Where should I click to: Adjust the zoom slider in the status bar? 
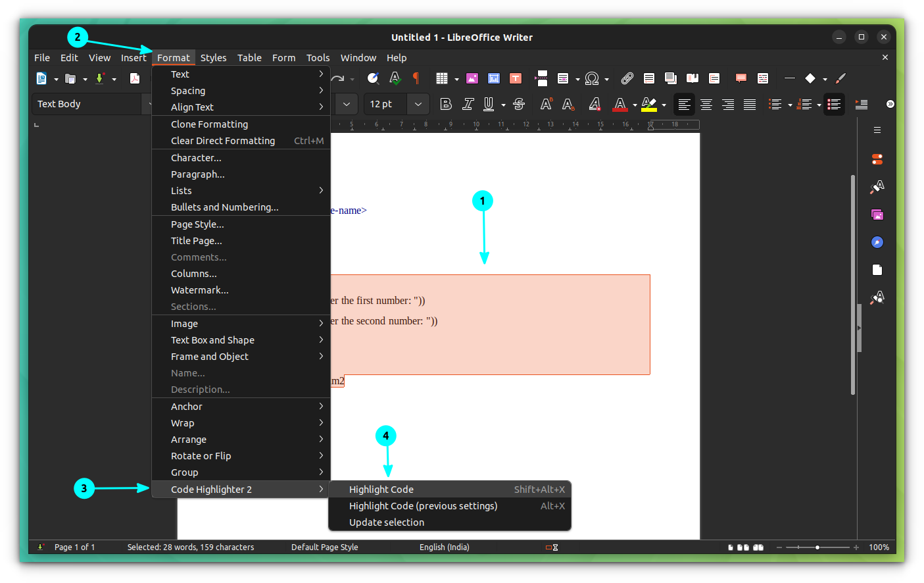pos(817,547)
